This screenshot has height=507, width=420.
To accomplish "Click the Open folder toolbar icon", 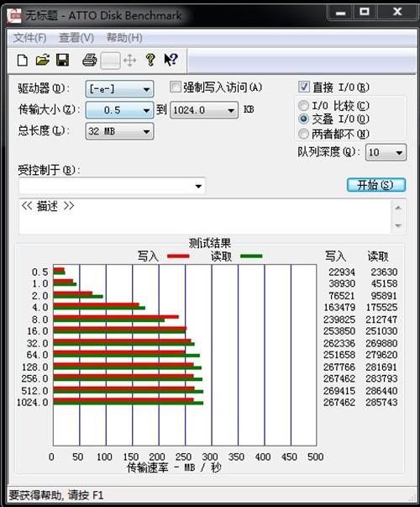I will coord(42,61).
